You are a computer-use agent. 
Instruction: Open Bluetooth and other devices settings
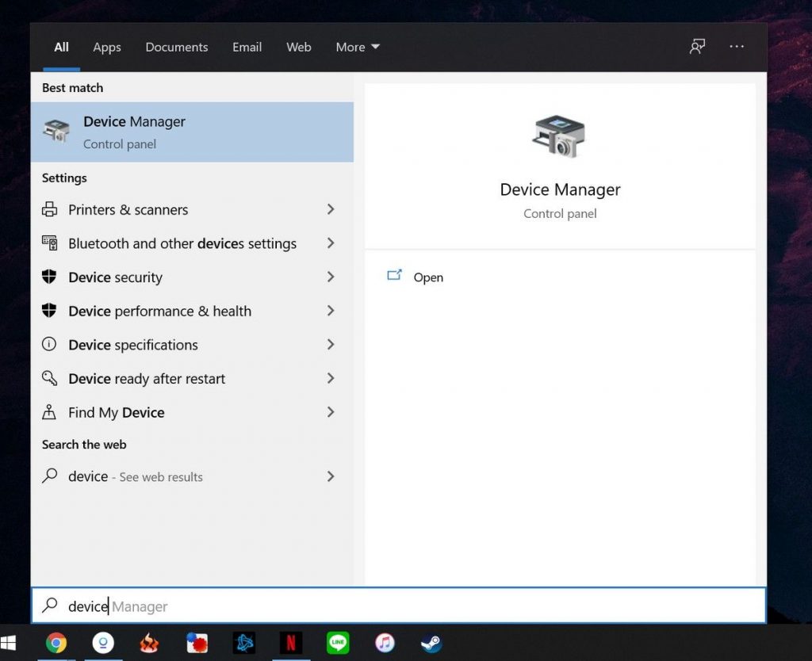pos(182,243)
